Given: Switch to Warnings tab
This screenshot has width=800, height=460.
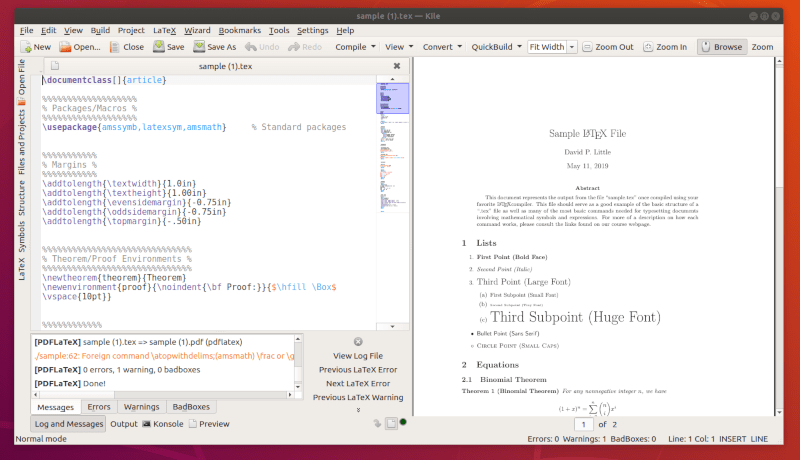Looking at the screenshot, I should click(141, 407).
